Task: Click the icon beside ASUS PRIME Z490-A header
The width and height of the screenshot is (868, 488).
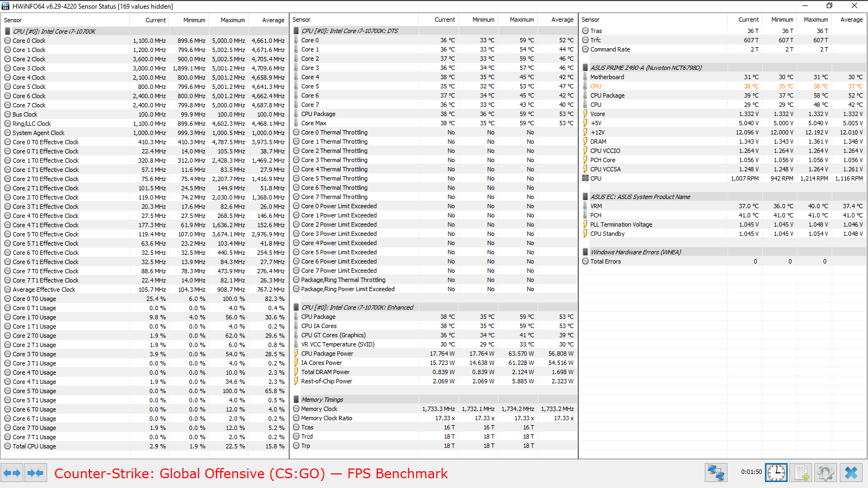Action: pos(584,67)
